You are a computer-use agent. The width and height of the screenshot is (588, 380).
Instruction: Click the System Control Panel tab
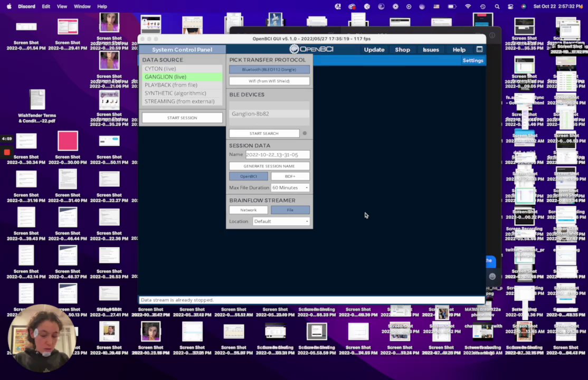pyautogui.click(x=182, y=50)
